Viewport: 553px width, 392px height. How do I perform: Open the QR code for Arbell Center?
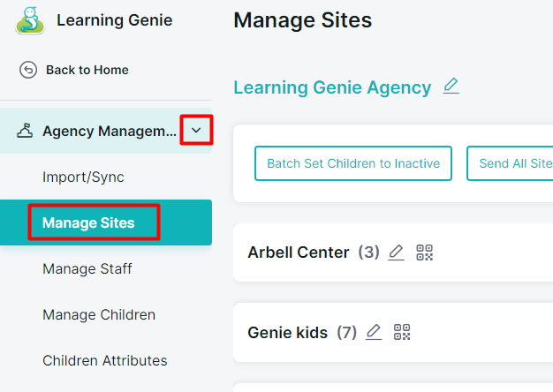tap(424, 253)
